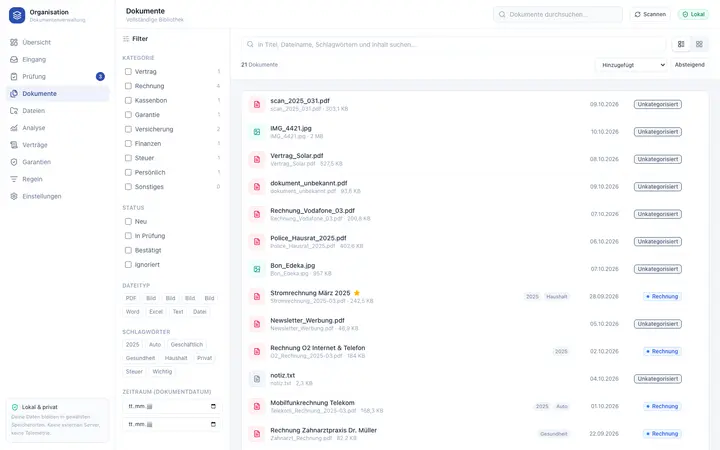Enable the Bestätigt status checkbox
This screenshot has height=450, width=720.
(x=128, y=250)
